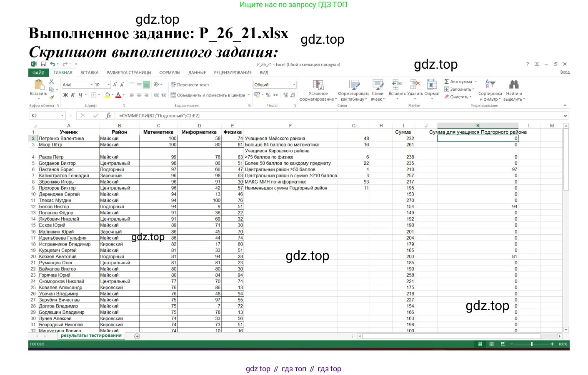Click the Copy icon in clipboard group
The height and width of the screenshot is (375, 588).
[x=52, y=89]
